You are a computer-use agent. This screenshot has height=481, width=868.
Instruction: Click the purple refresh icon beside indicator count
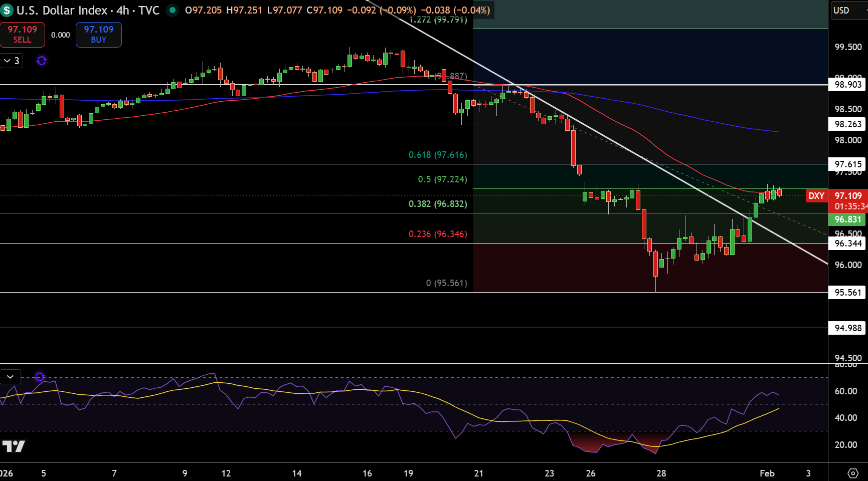[42, 61]
